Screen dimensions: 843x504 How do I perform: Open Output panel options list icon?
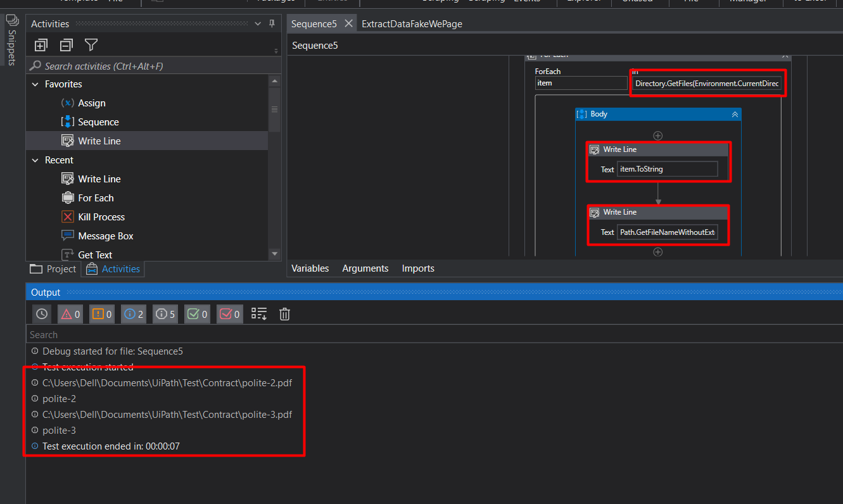[258, 313]
